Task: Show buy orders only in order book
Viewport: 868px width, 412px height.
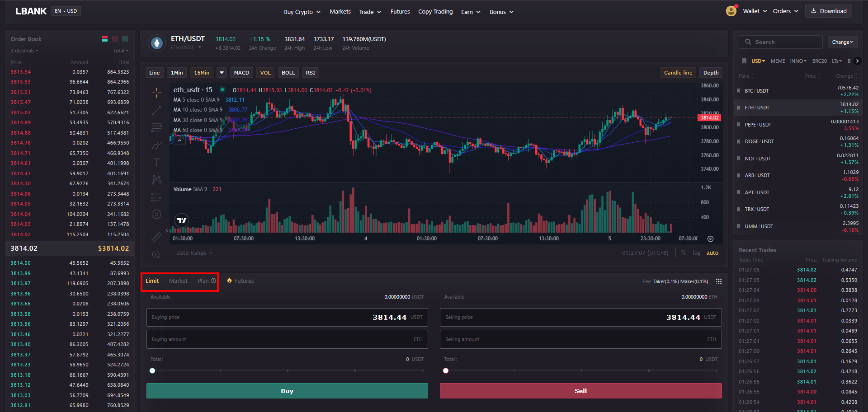Action: coord(125,39)
